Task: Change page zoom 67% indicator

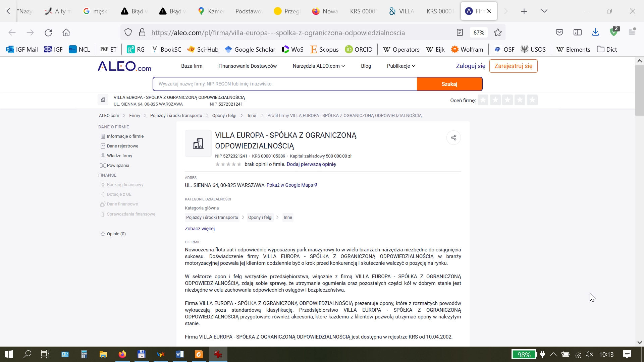Action: pyautogui.click(x=479, y=33)
